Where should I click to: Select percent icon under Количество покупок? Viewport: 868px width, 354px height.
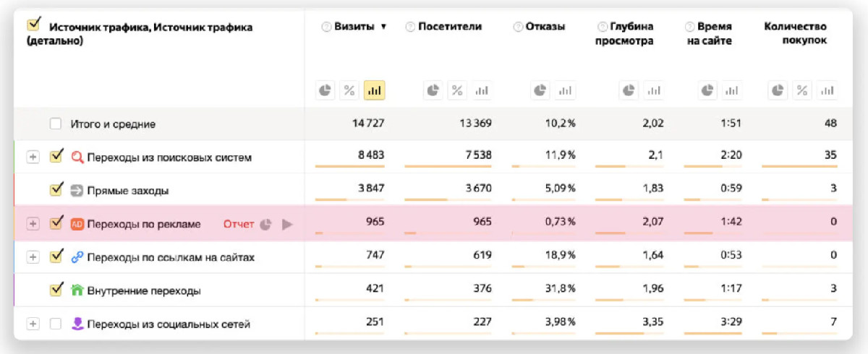[802, 90]
